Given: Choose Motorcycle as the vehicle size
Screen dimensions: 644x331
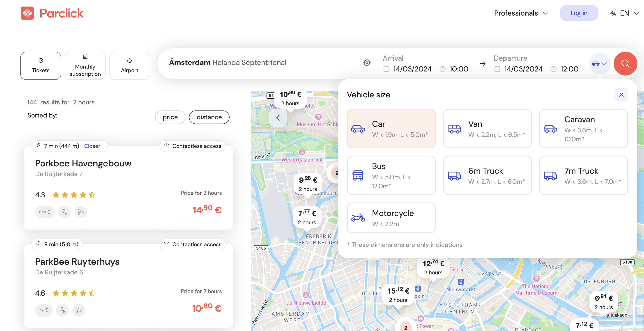Looking at the screenshot, I should (391, 218).
